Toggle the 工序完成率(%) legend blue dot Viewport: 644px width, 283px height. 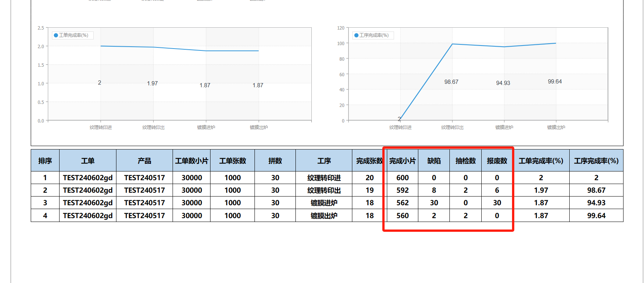[356, 35]
